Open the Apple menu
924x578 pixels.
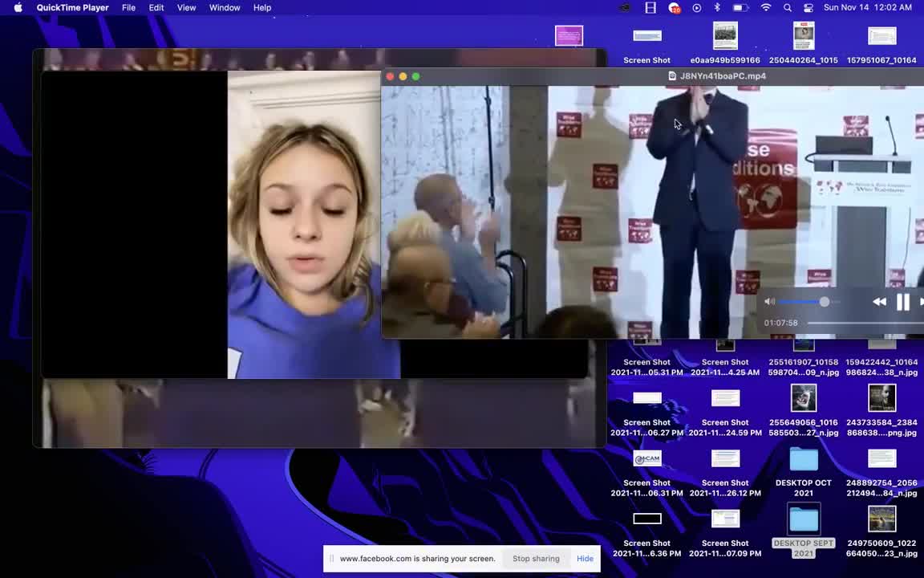click(18, 8)
